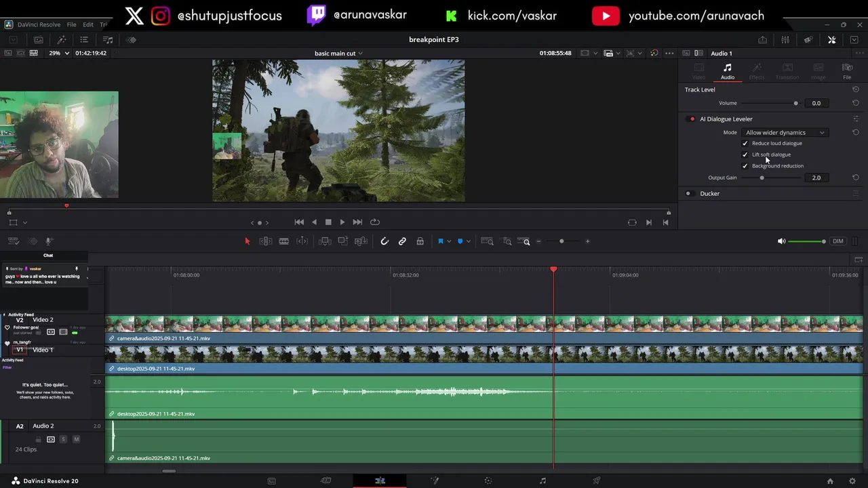The height and width of the screenshot is (488, 868).
Task: Reset the Output Gain value
Action: coord(855,178)
